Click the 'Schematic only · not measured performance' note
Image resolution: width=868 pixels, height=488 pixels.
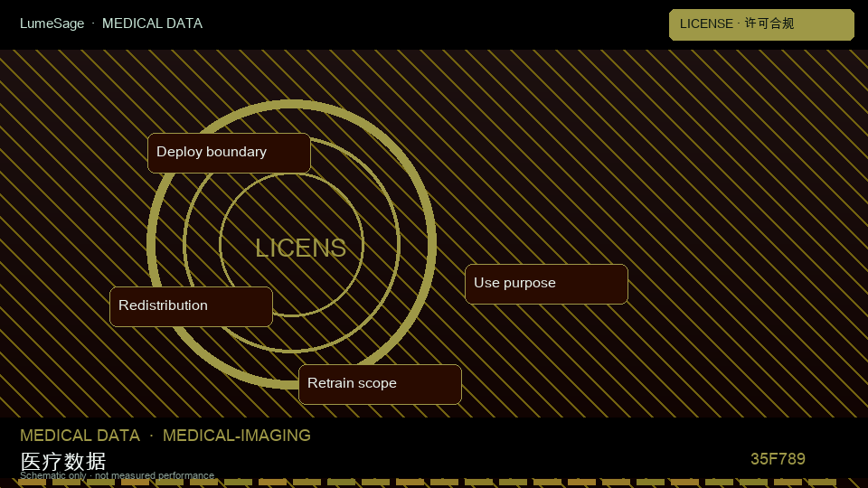click(117, 475)
